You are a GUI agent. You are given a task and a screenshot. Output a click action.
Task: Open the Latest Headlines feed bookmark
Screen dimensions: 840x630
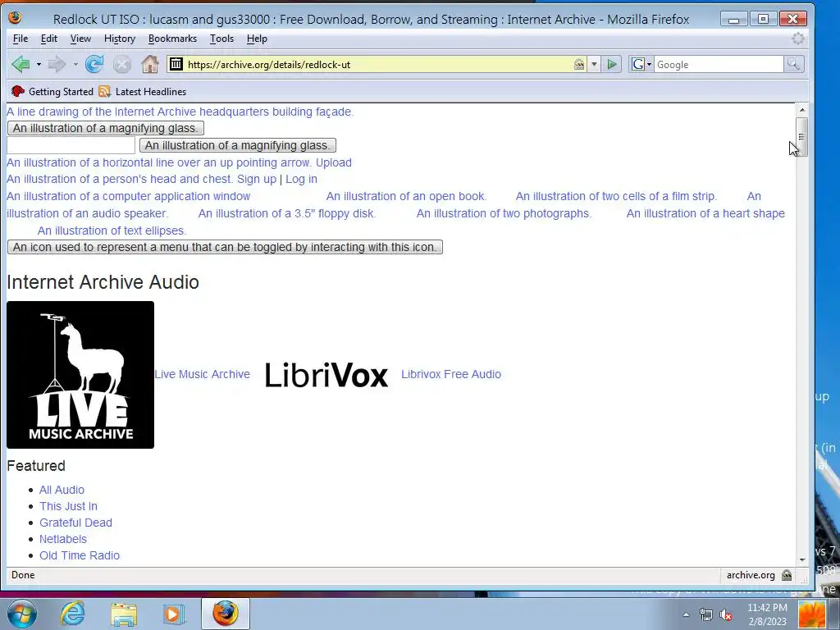tap(143, 92)
